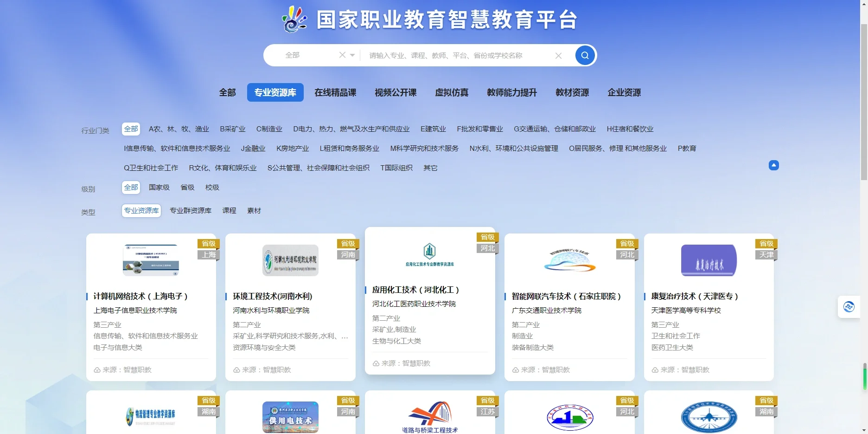This screenshot has height=434, width=868.
Task: Open the 企业资源 tab
Action: pyautogui.click(x=624, y=92)
